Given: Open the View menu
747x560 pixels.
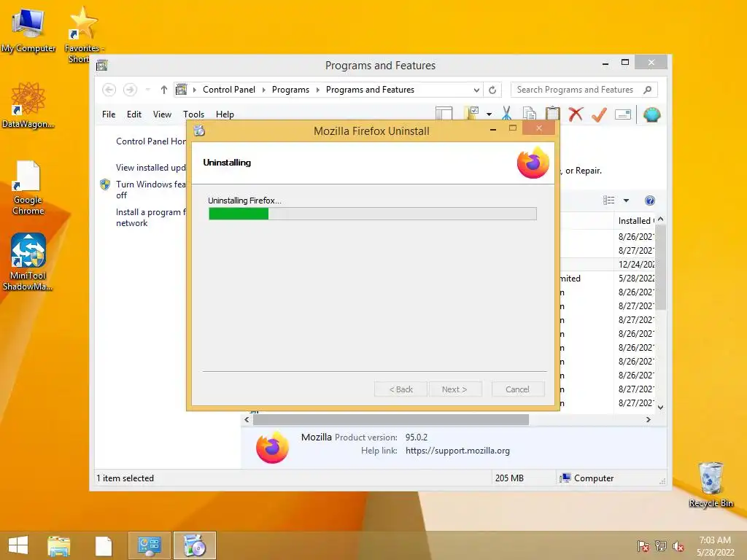Looking at the screenshot, I should tap(162, 114).
